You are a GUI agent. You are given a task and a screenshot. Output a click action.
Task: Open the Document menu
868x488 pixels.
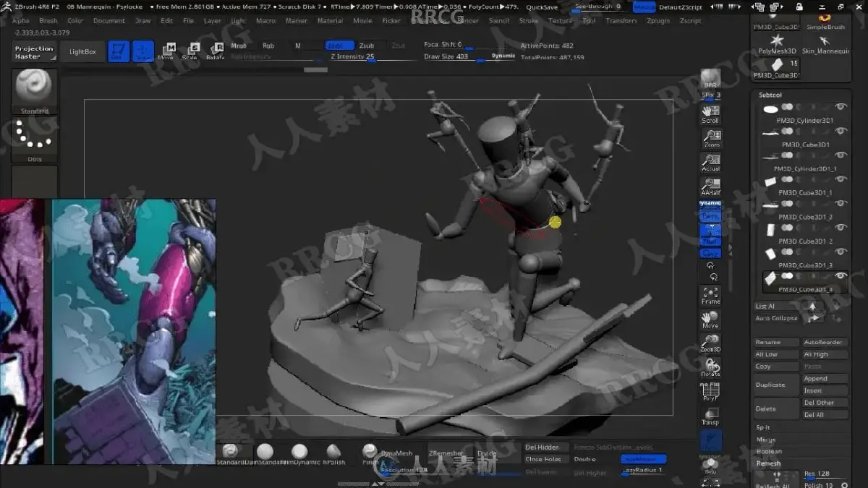pyautogui.click(x=109, y=21)
